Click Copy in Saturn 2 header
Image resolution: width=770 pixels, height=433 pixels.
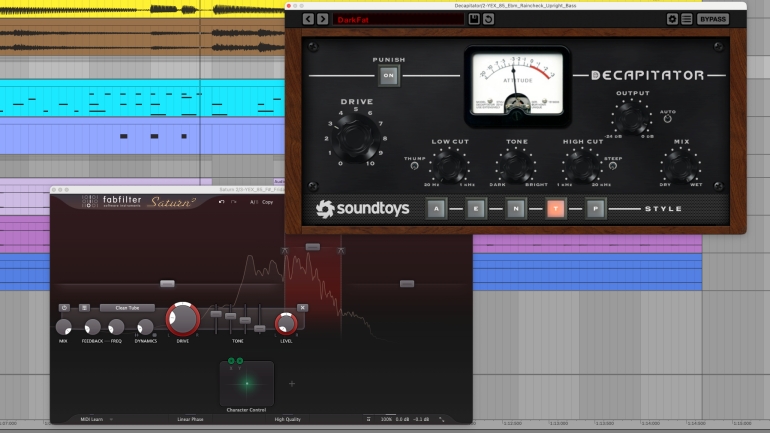267,202
